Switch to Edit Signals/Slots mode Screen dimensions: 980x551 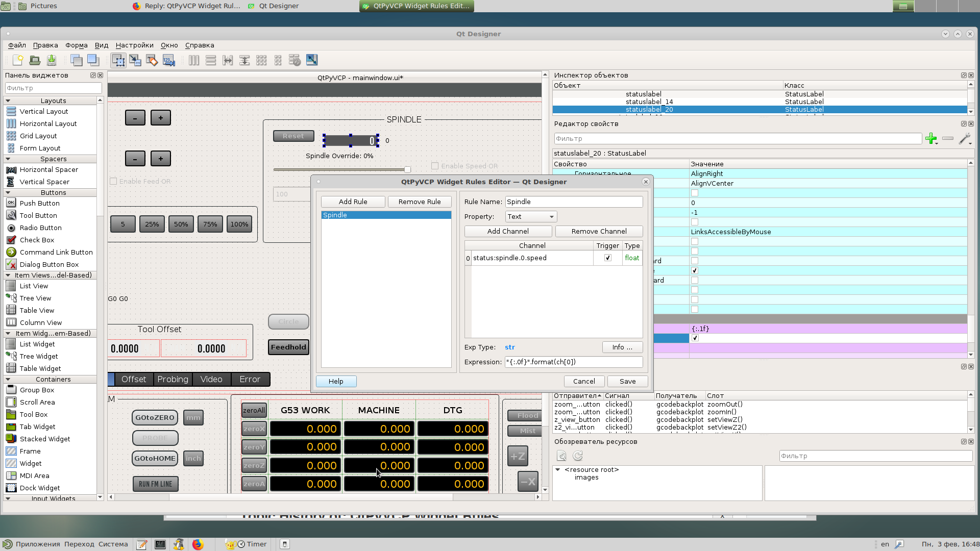point(135,60)
